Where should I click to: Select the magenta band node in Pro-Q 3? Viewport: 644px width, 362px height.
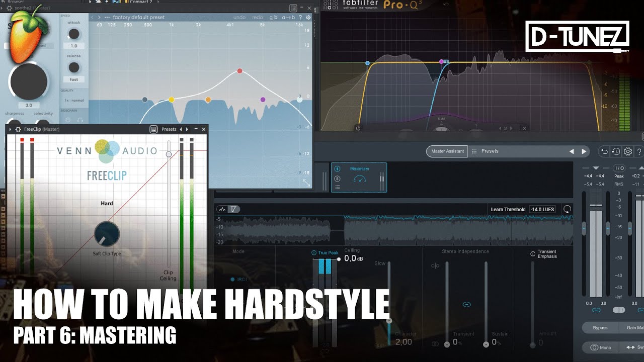[441, 62]
